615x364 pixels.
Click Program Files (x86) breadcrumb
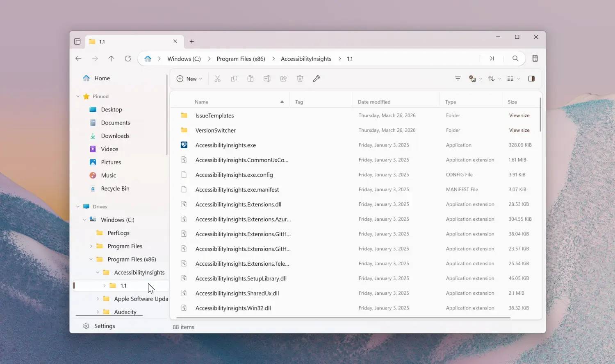click(241, 59)
